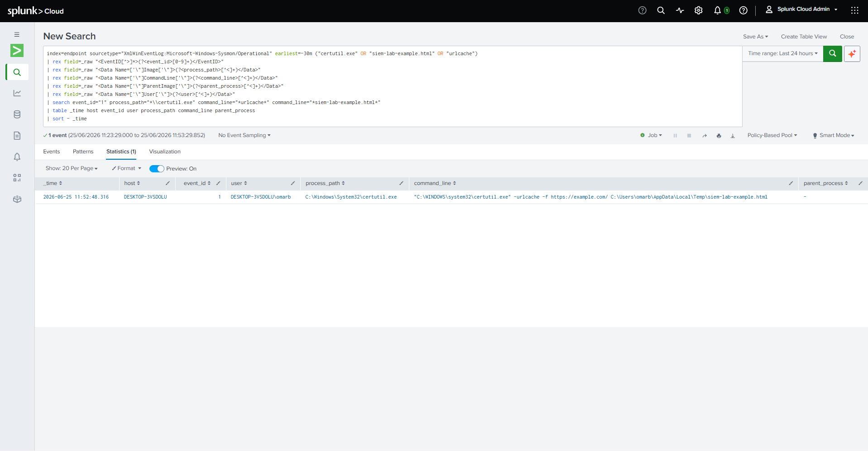Open the apps grid dots icon
868x451 pixels.
click(x=854, y=10)
